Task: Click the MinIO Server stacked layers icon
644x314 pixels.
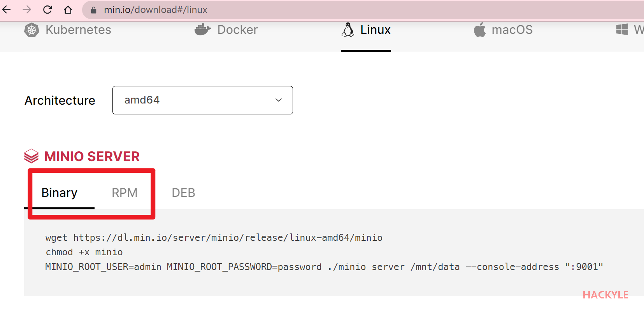Action: click(32, 156)
